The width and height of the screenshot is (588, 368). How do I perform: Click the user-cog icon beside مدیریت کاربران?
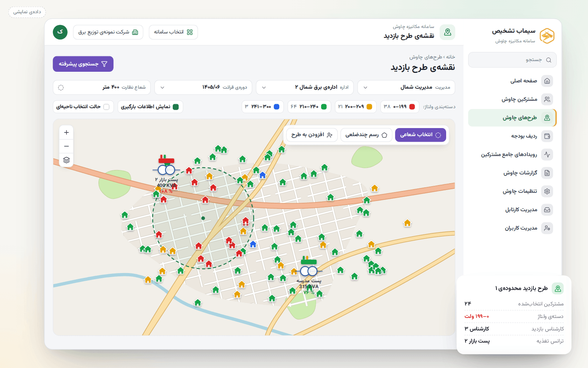[547, 228]
